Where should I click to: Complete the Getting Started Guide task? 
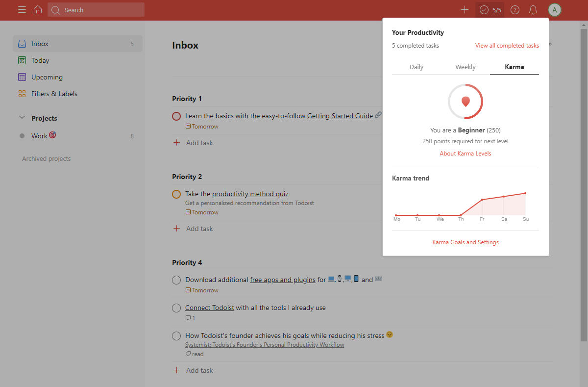[176, 116]
